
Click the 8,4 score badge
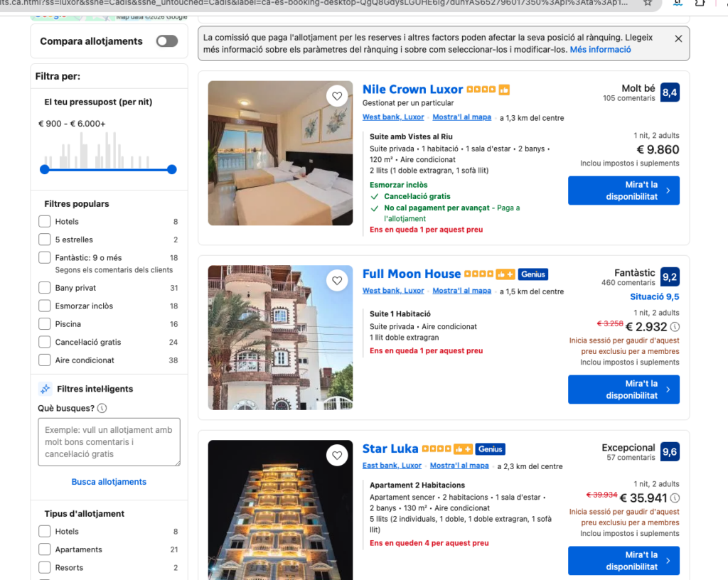[x=670, y=92]
